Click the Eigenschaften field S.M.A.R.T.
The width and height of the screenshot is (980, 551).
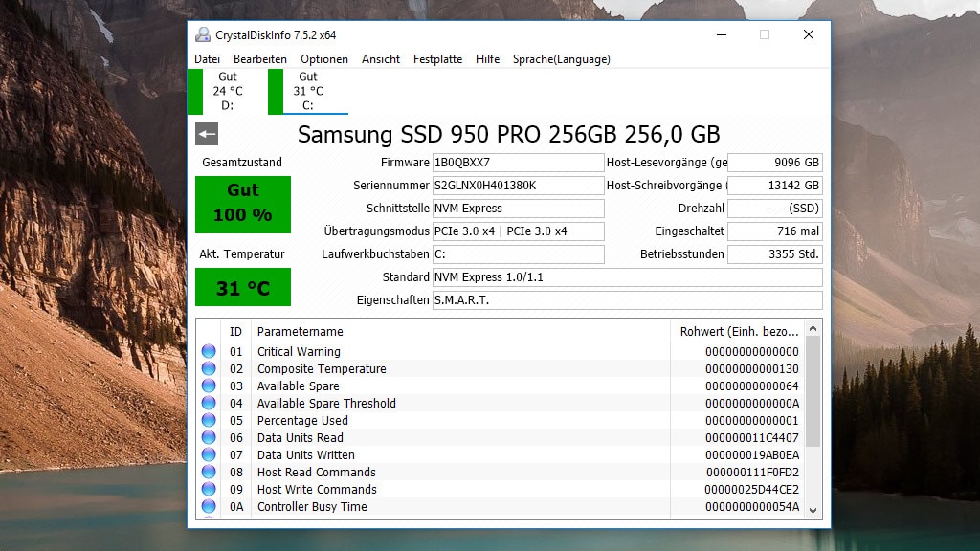[628, 300]
